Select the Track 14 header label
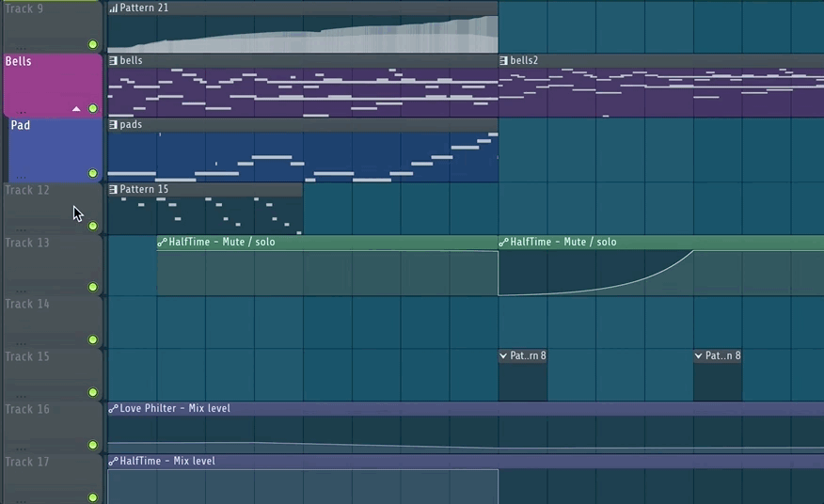 [x=27, y=304]
